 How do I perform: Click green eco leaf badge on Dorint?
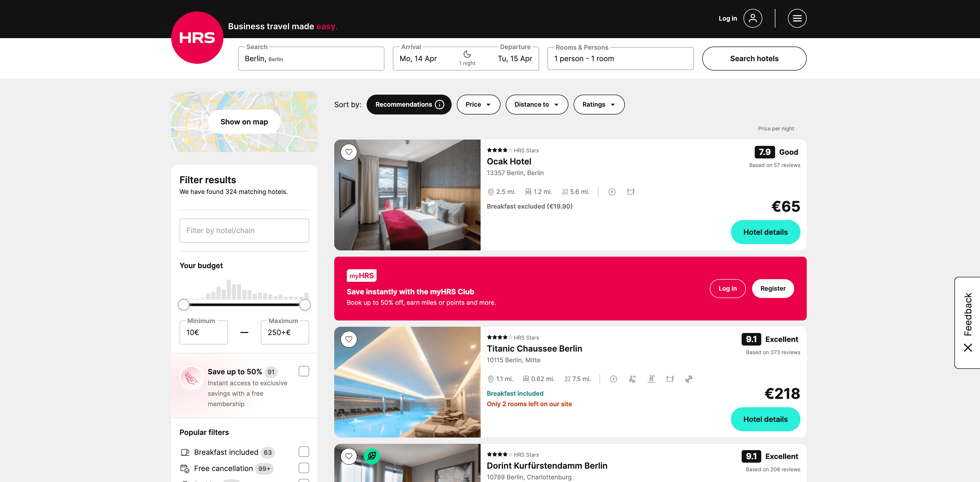[x=372, y=456]
